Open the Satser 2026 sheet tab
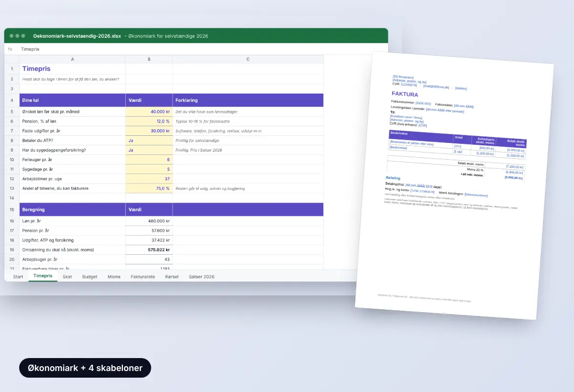The width and height of the screenshot is (574, 392). tap(201, 277)
